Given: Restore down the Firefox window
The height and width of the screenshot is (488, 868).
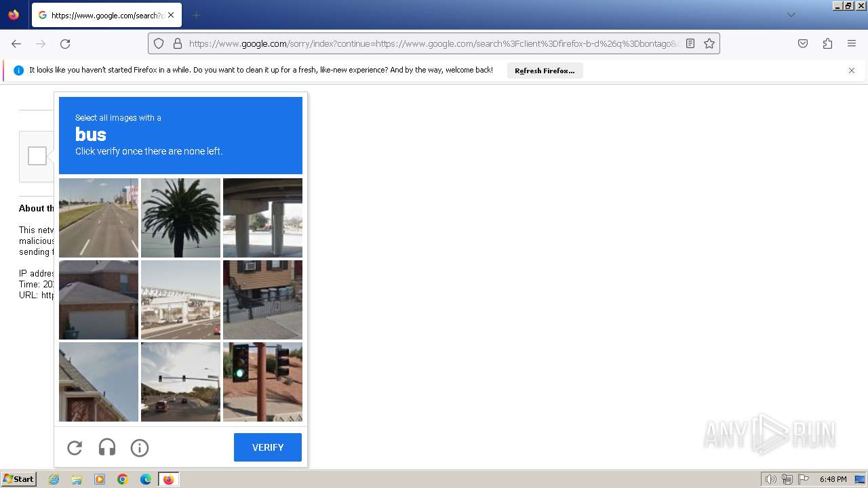Looking at the screenshot, I should coord(848,5).
